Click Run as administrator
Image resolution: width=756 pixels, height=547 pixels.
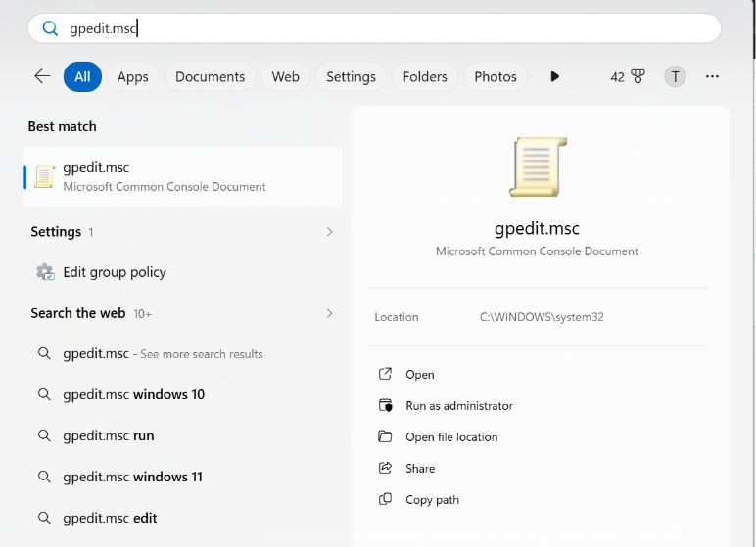point(459,406)
